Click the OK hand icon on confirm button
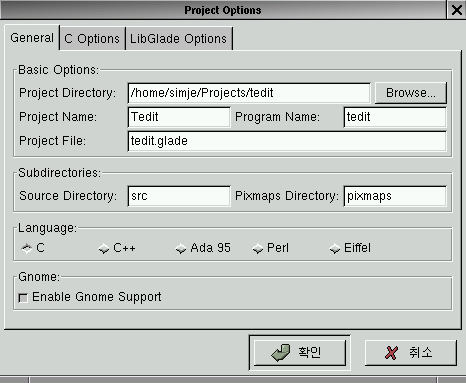Screen dimensions: 466x383 tap(281, 353)
